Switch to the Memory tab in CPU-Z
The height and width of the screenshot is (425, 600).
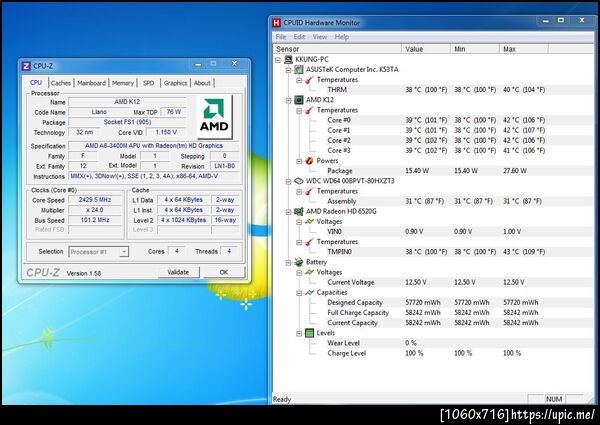[x=123, y=83]
